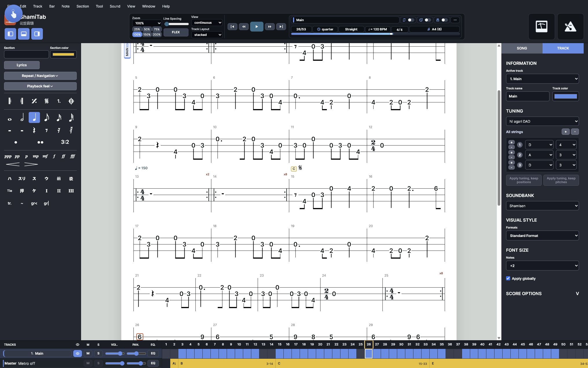Screen dimensions: 588x368
Task: Open the Zoom 100% dropdown
Action: pyautogui.click(x=147, y=23)
